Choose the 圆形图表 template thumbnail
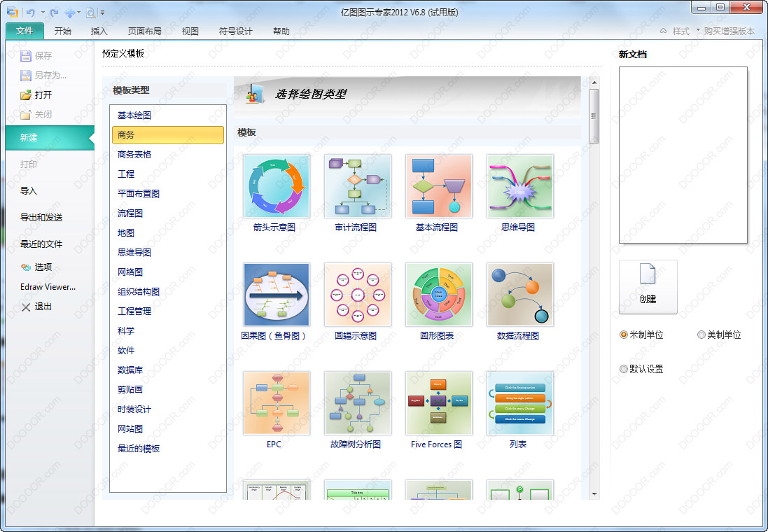 [439, 295]
